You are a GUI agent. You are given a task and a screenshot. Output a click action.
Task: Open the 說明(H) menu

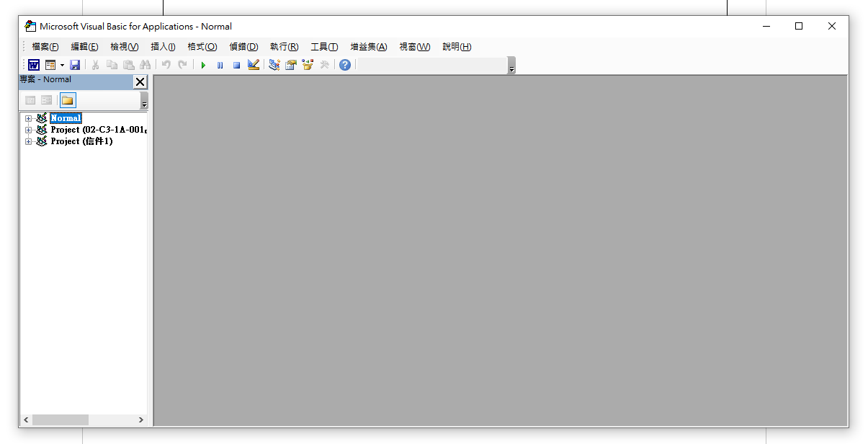(x=457, y=47)
